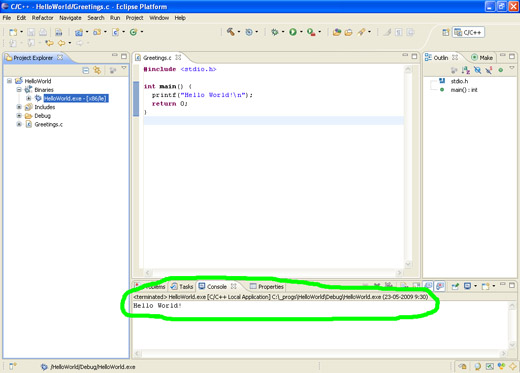Expand the Greetings.c tree node
This screenshot has width=520, height=373.
pyautogui.click(x=19, y=124)
